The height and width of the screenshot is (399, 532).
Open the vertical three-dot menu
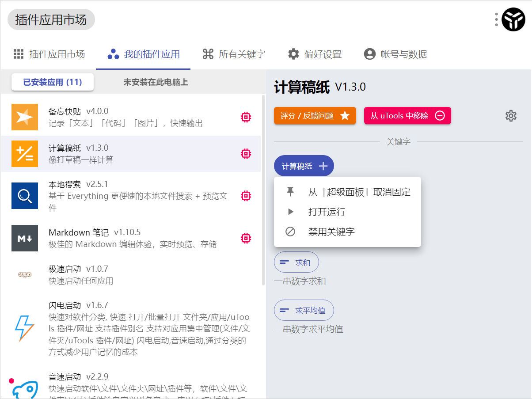(x=496, y=19)
